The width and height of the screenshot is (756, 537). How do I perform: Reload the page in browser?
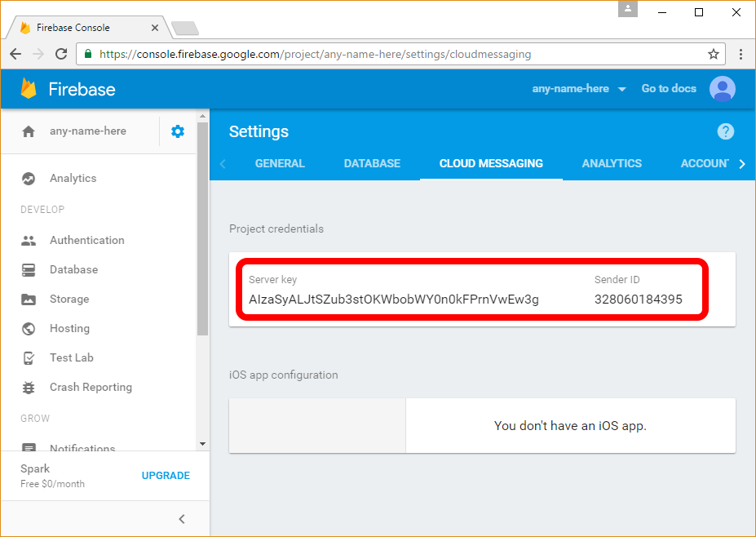tap(60, 54)
